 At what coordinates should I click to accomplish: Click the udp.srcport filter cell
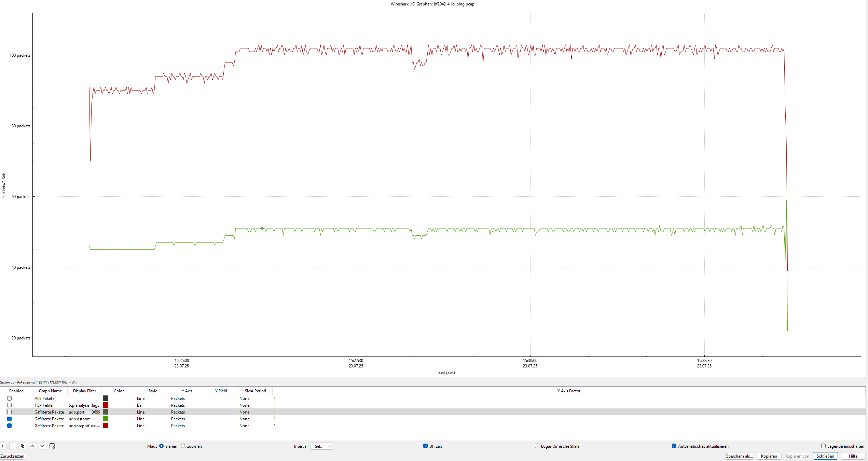pyautogui.click(x=84, y=426)
